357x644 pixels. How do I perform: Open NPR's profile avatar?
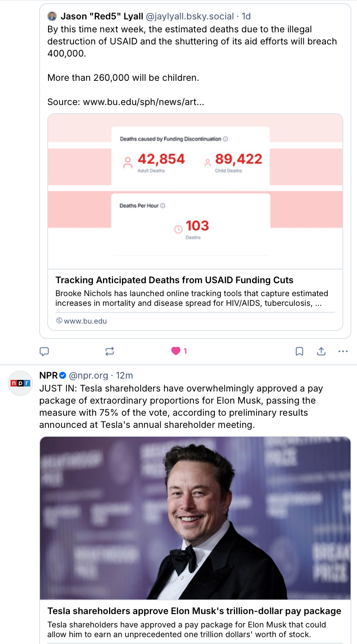(x=20, y=383)
